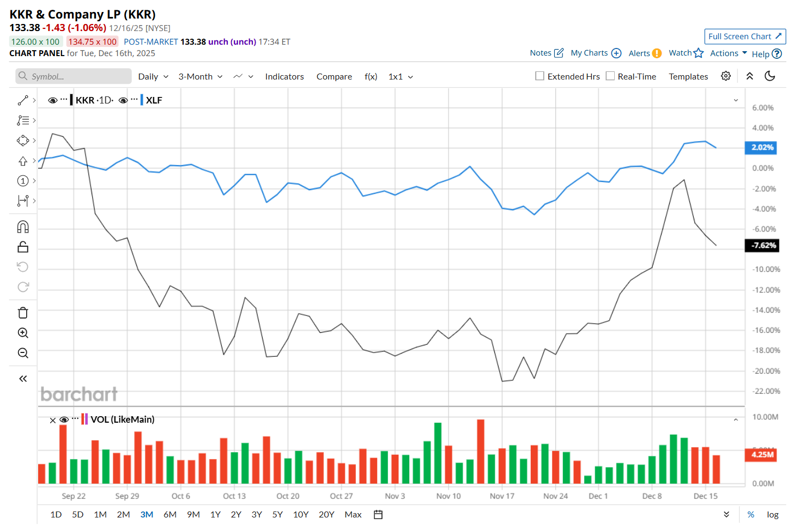This screenshot has height=530, width=812.
Task: Open the Templates menu
Action: [x=688, y=77]
